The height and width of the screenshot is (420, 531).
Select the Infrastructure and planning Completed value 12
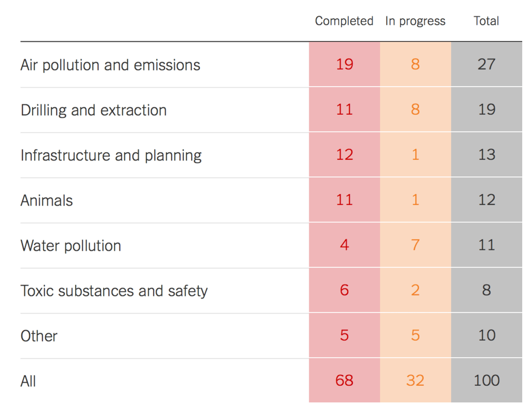coord(344,155)
